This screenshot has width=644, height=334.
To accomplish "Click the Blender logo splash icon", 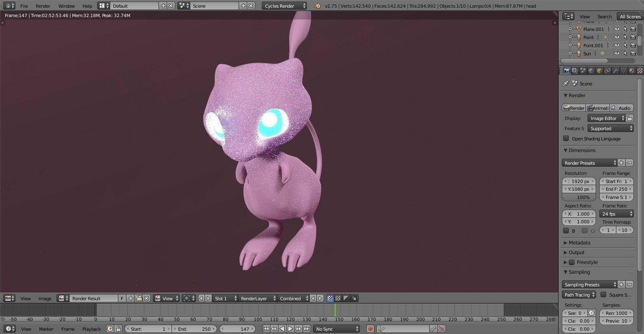I will [x=318, y=6].
